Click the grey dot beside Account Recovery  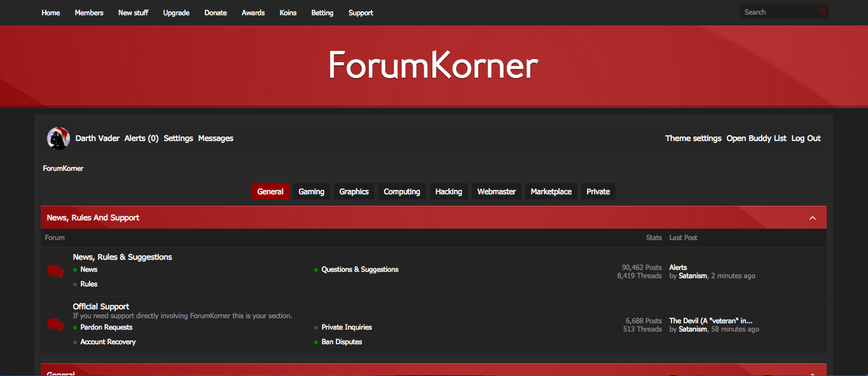click(75, 342)
